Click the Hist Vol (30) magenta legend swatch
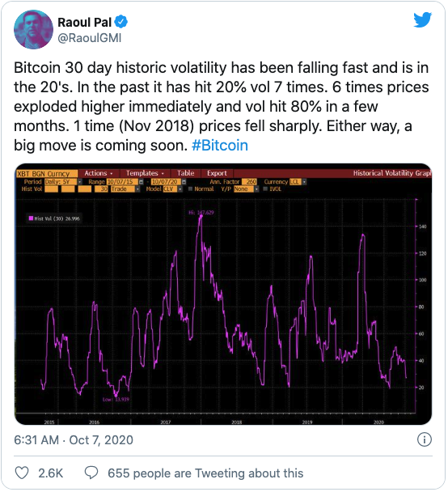This screenshot has height=492, width=448. coord(31,218)
